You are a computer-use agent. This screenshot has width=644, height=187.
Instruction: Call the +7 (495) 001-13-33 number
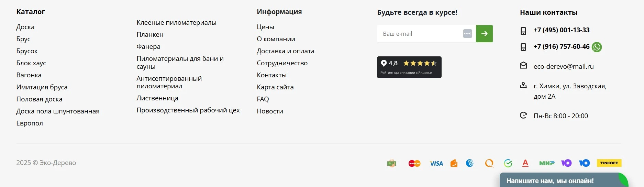pyautogui.click(x=561, y=30)
